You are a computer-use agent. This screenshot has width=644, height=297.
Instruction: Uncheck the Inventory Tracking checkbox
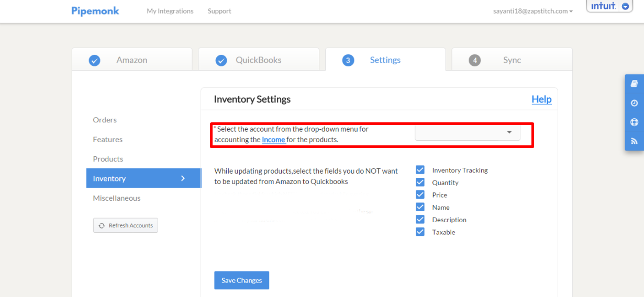point(420,169)
